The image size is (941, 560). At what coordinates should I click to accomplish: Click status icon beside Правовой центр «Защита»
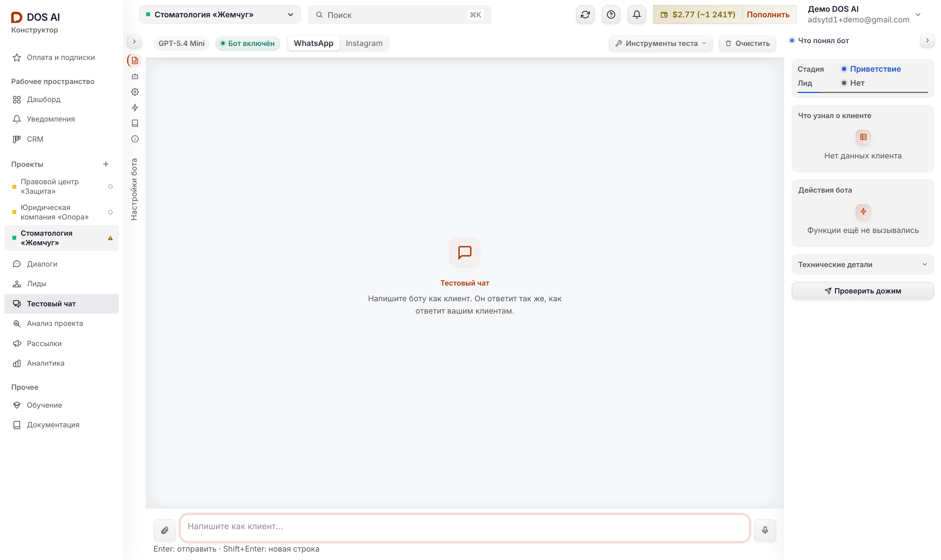(x=110, y=186)
